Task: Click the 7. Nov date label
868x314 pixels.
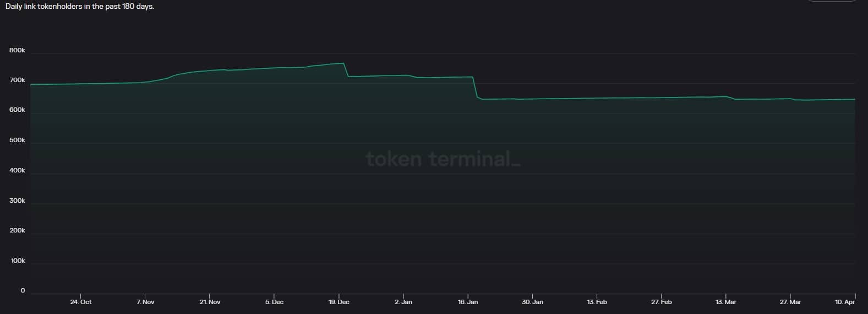Action: [145, 302]
